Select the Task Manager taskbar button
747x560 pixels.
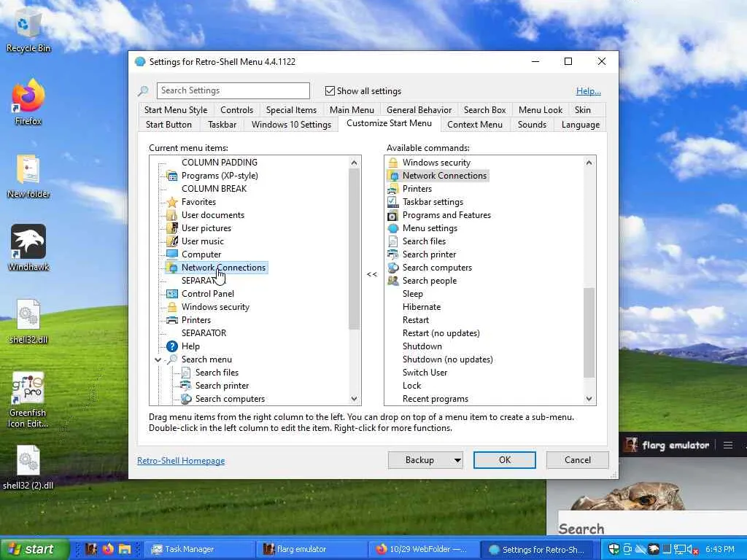198,550
